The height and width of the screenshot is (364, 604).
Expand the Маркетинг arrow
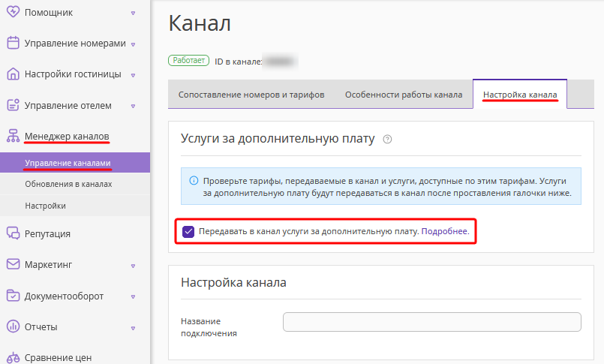tap(133, 266)
